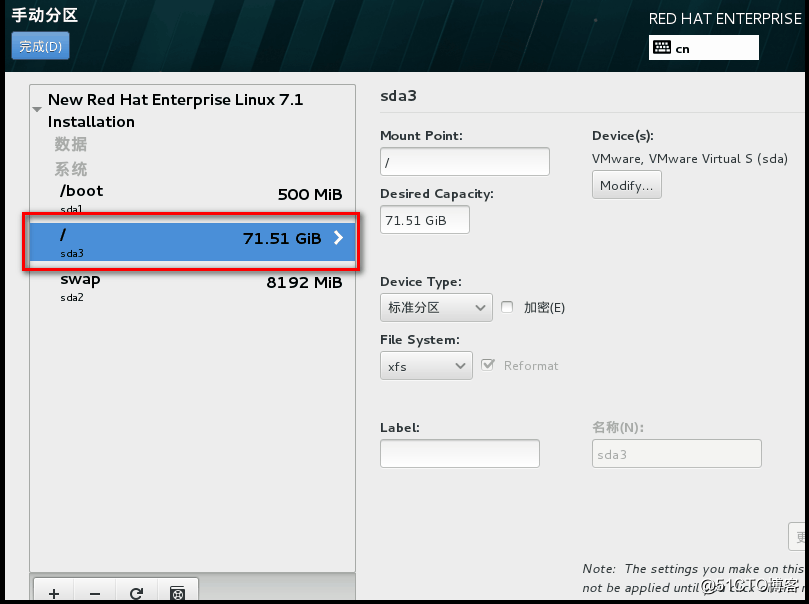Collapse the New Red Hat Enterprise Linux 7.1 Installation tree
Viewport: 809px width, 604px height.
point(37,109)
